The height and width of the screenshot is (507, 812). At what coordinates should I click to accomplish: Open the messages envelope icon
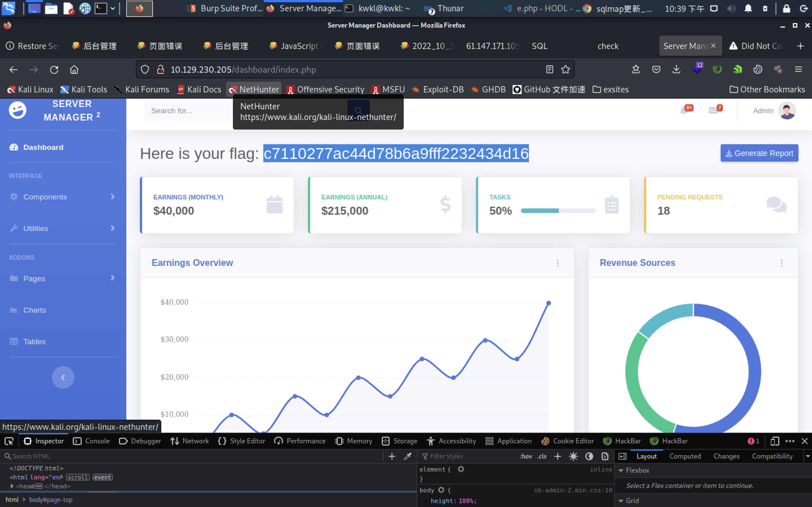pyautogui.click(x=713, y=110)
